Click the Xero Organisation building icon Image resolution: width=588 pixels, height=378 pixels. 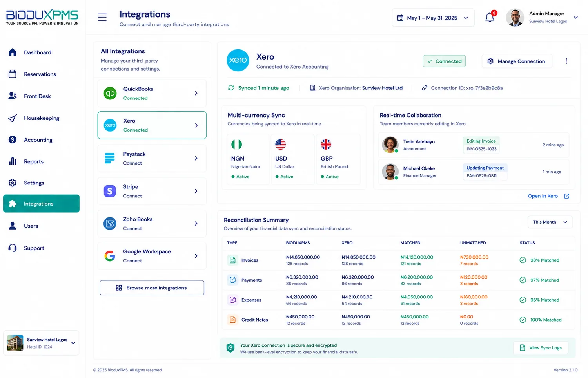[312, 88]
